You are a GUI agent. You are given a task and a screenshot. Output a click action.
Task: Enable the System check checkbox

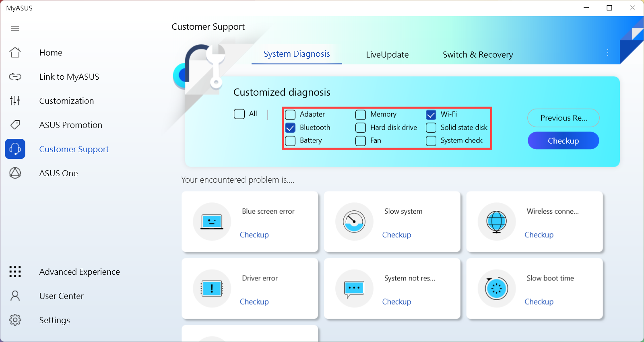431,141
